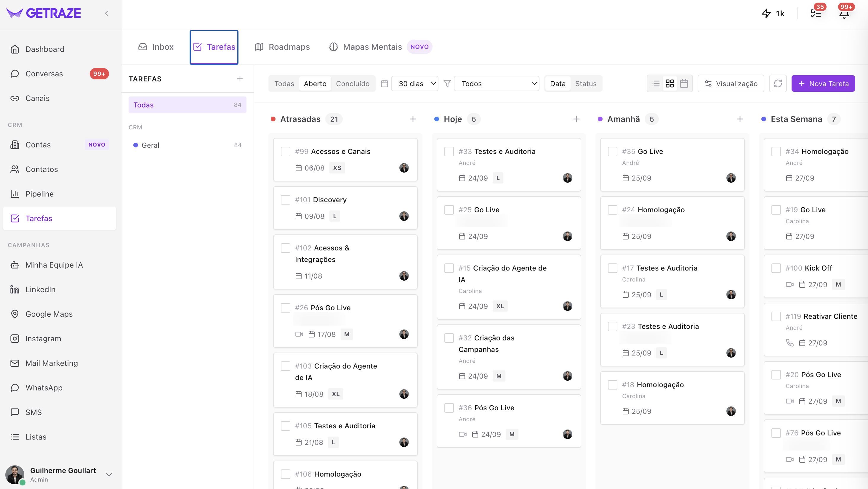Add a task to the Atrasadas column
This screenshot has height=489, width=868.
click(413, 119)
